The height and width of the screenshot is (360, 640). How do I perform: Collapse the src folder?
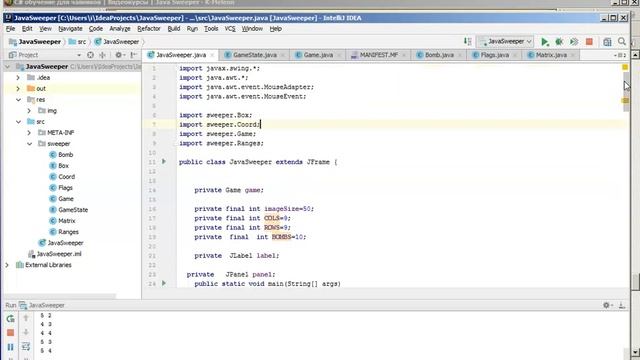18,122
